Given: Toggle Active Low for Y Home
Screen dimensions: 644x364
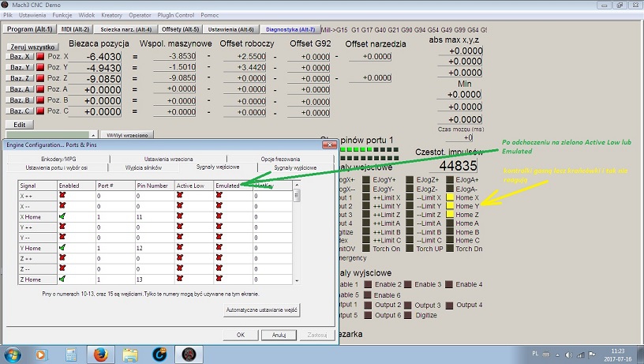Looking at the screenshot, I should (179, 247).
